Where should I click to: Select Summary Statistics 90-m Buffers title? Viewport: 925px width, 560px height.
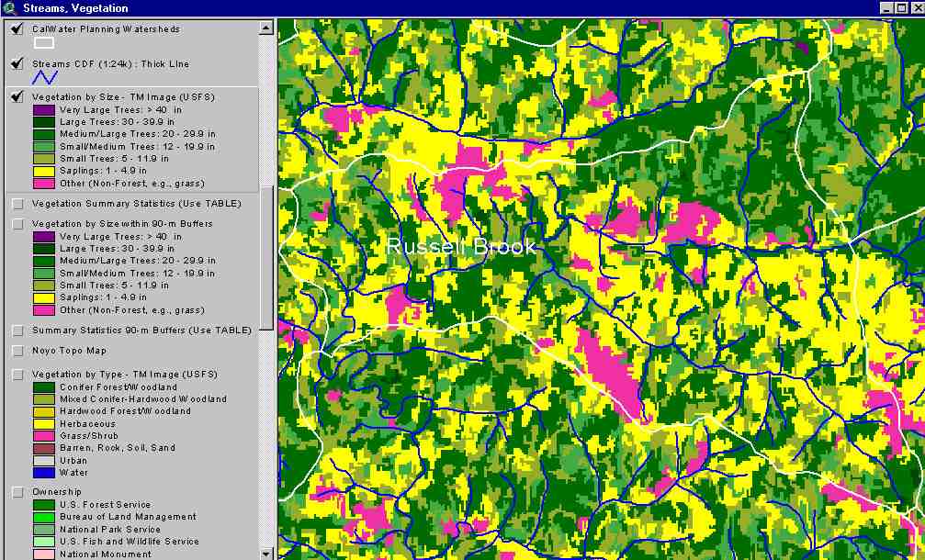pyautogui.click(x=141, y=330)
